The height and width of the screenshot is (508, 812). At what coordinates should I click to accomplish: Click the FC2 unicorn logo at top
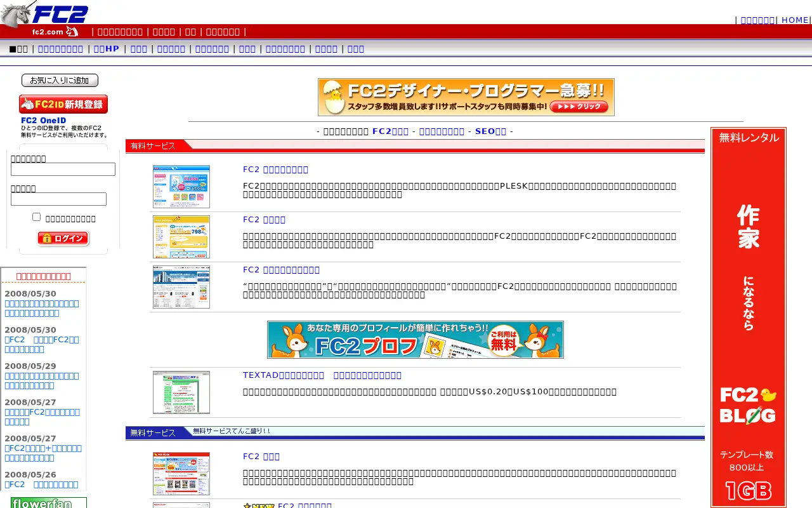44,13
